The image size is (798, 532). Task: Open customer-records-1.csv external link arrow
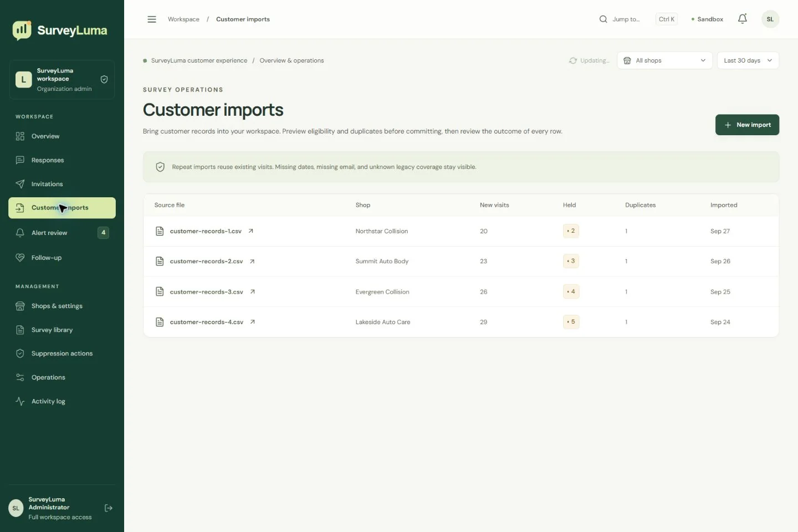[251, 231]
